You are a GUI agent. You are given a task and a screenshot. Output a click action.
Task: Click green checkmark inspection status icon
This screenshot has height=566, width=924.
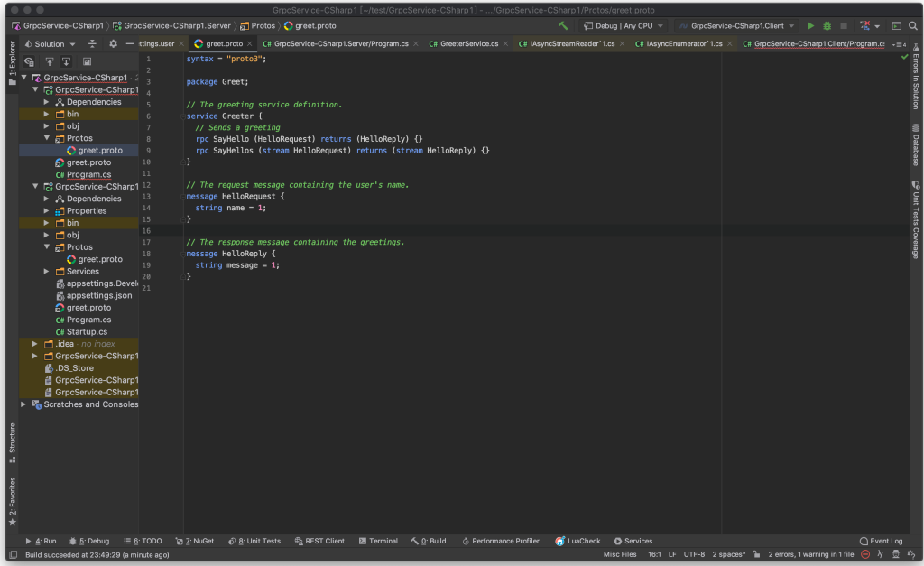tap(904, 57)
